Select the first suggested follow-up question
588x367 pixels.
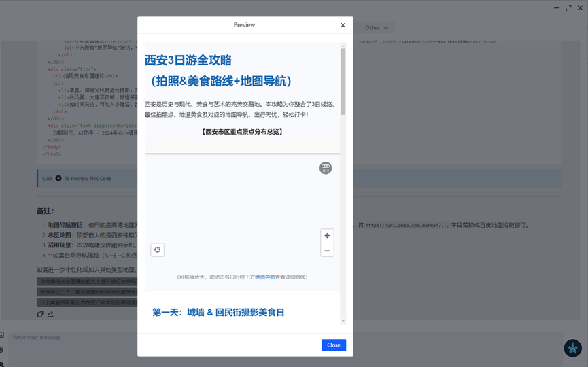point(87,281)
